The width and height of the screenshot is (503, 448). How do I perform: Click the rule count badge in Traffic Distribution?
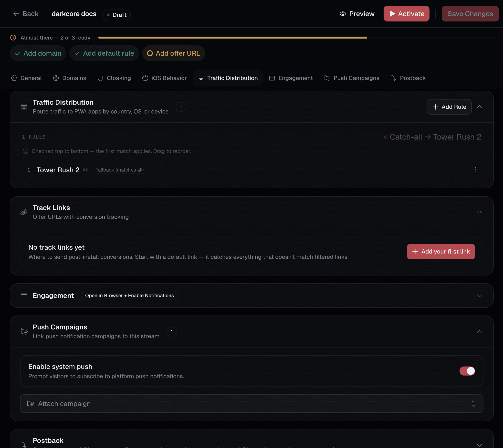tap(181, 107)
